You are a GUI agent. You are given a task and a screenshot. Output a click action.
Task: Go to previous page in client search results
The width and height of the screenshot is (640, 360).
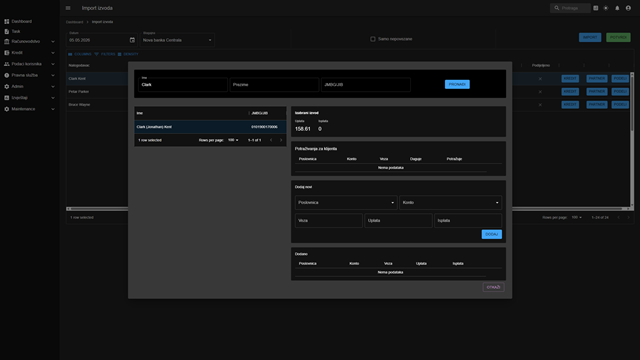pos(271,140)
